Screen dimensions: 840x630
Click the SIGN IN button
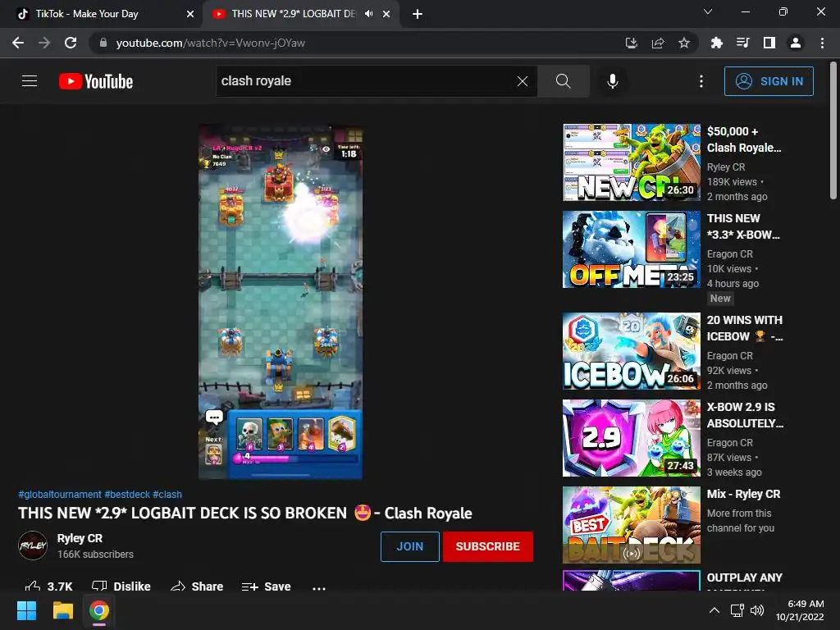(769, 81)
